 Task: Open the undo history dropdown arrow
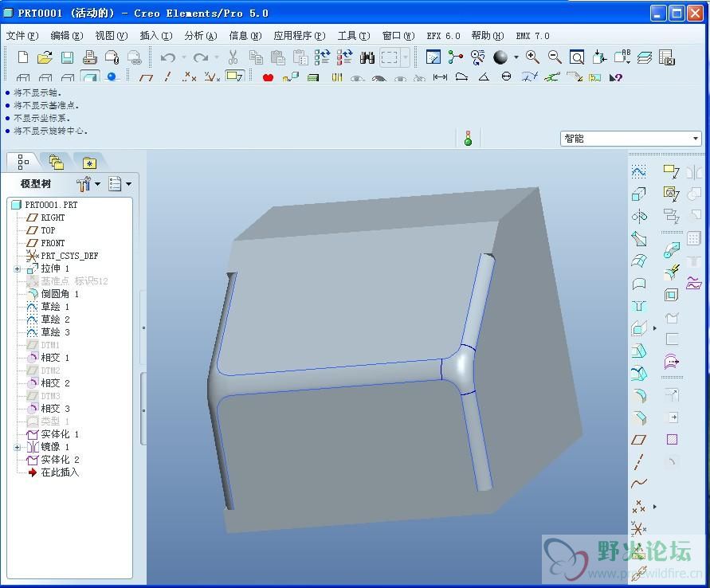tap(184, 57)
